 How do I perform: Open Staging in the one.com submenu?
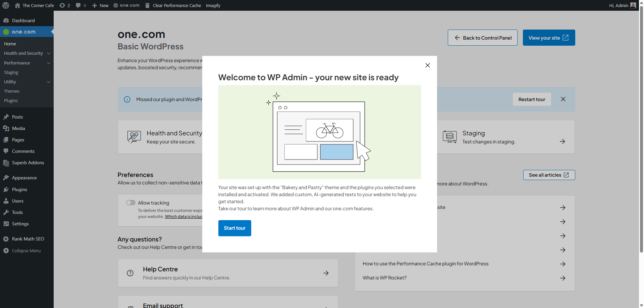[11, 73]
